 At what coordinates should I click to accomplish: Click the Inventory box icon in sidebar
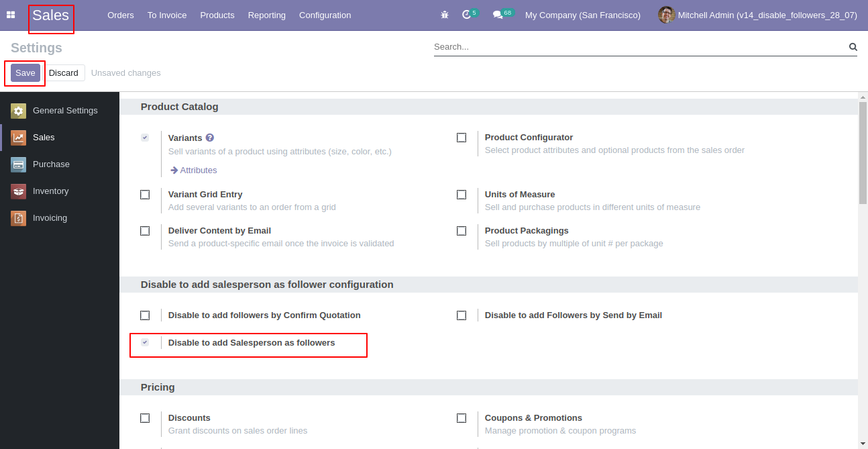click(x=18, y=191)
